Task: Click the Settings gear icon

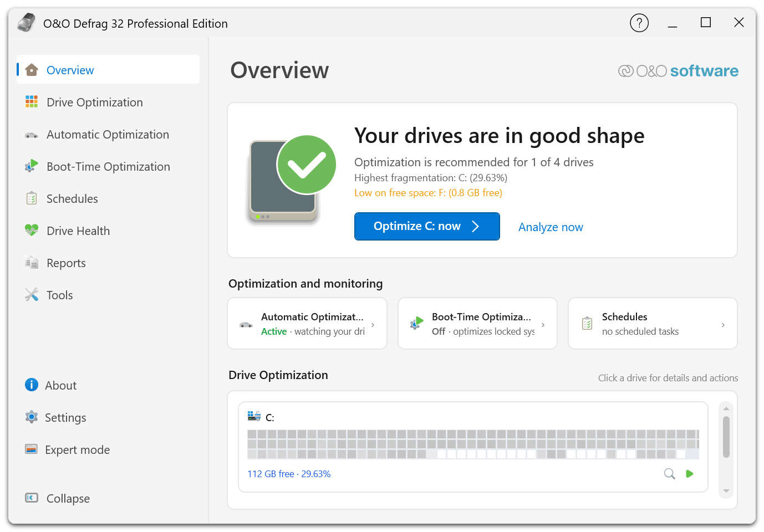Action: point(32,417)
